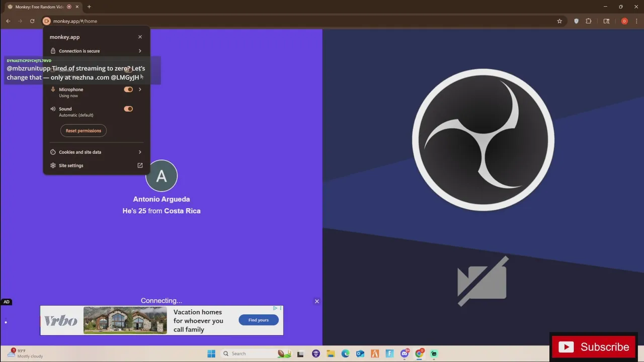The width and height of the screenshot is (644, 362).
Task: Click the name Antonio Argueda
Action: [162, 199]
